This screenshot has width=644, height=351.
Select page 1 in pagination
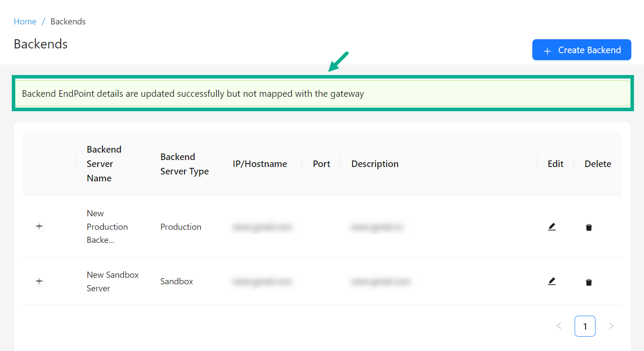(x=585, y=326)
